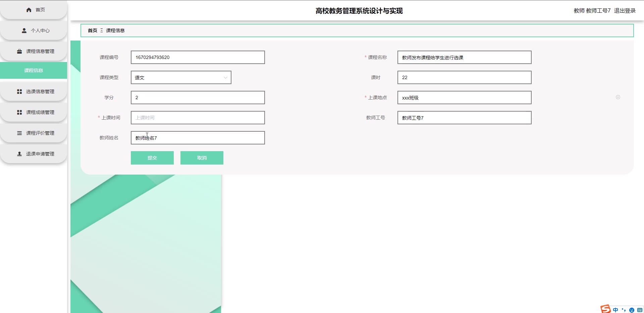Screen dimensions: 644x313
Task: Click the 上课时间 field label
Action: tap(111, 118)
